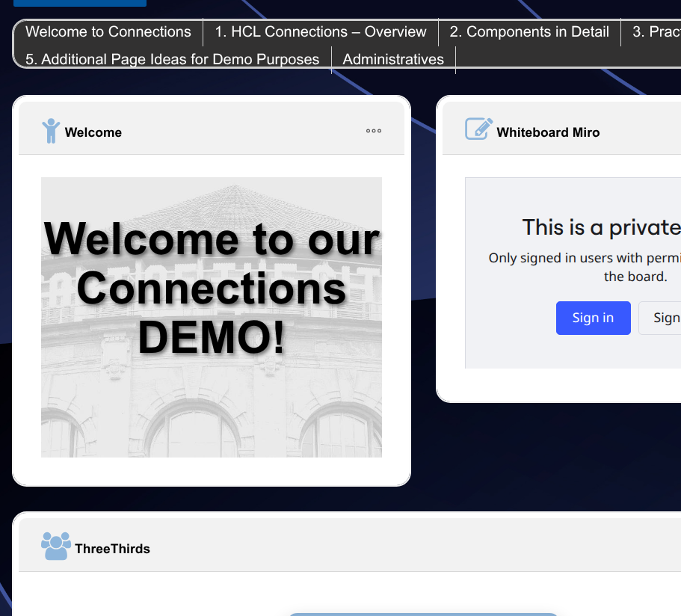Click the Welcome widget title text
This screenshot has width=681, height=616.
pyautogui.click(x=93, y=132)
